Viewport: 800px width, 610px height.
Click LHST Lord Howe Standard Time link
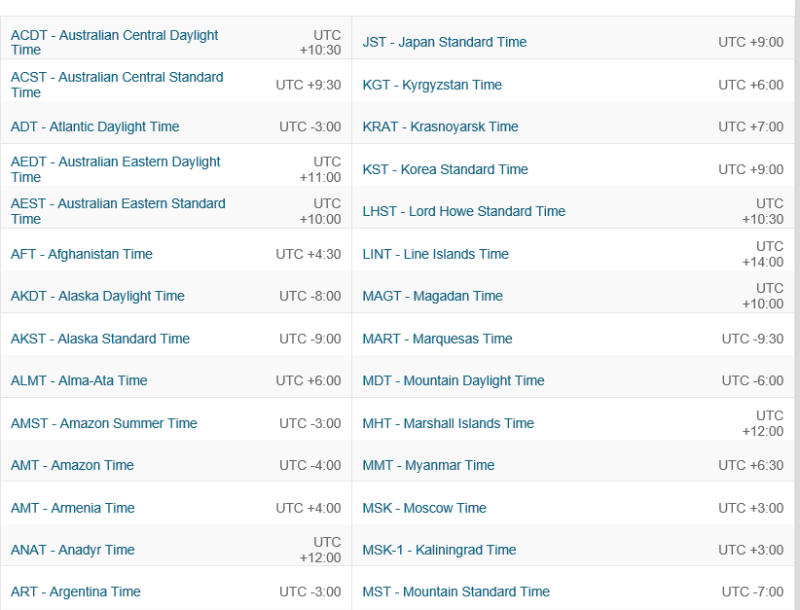coord(464,211)
